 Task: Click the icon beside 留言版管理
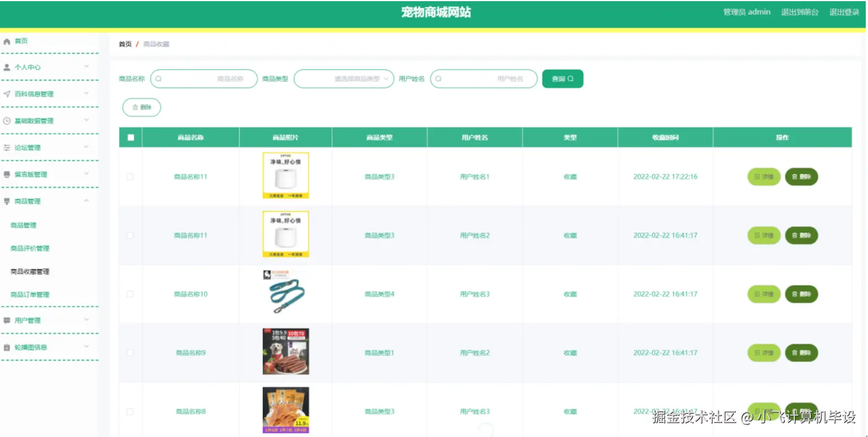click(7, 174)
